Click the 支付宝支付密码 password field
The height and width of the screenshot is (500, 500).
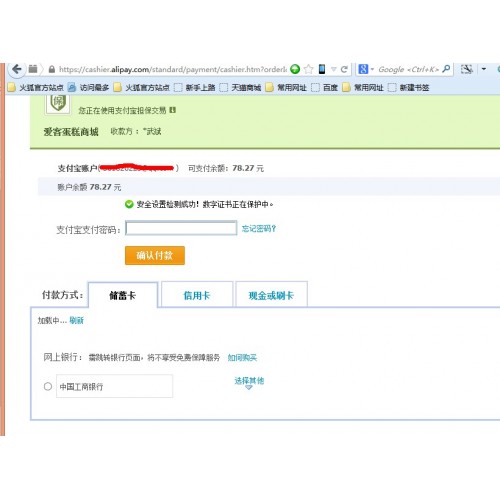click(x=181, y=228)
